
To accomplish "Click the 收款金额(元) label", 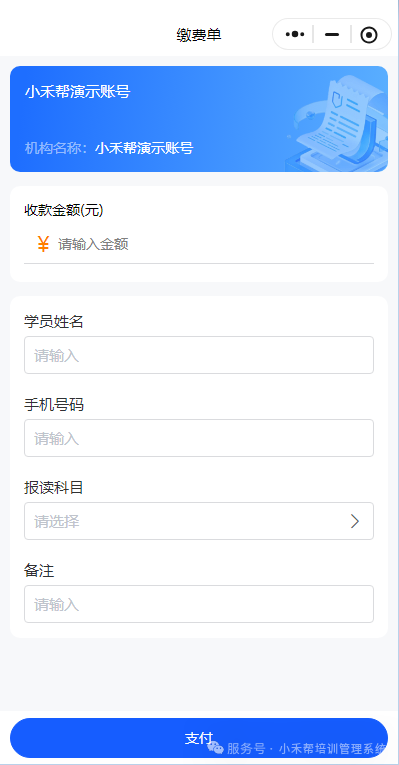I will pyautogui.click(x=64, y=210).
